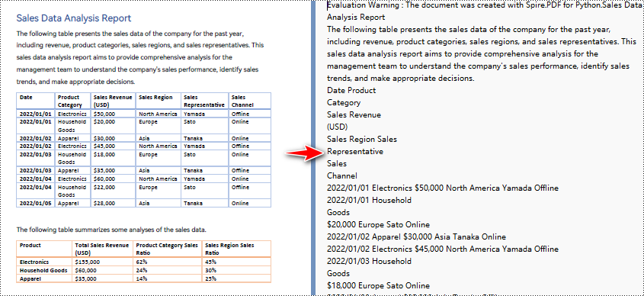Select the $45,000 cell in the PDF table
This screenshot has height=296, width=644.
pos(113,146)
